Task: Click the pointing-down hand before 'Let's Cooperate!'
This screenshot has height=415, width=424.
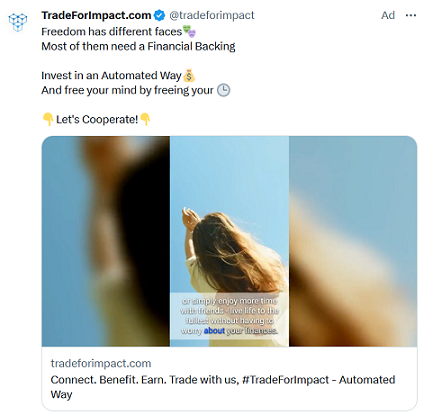Action: [x=48, y=119]
